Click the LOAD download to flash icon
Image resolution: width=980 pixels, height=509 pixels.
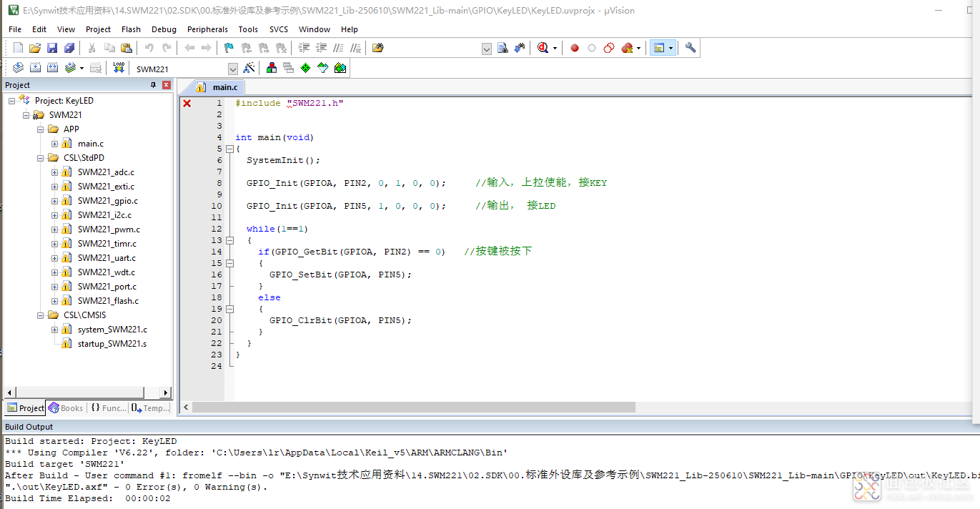point(119,68)
